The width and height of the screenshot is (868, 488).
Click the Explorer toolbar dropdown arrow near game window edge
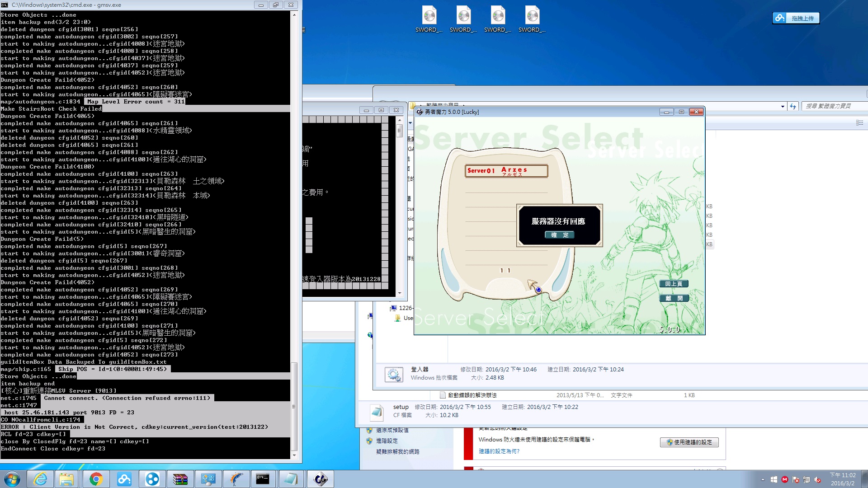pyautogui.click(x=410, y=123)
